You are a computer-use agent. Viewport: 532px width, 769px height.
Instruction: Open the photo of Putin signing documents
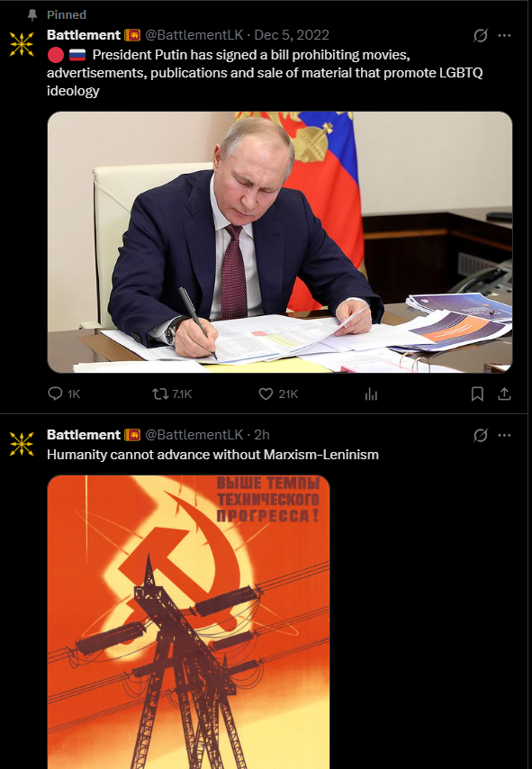click(x=280, y=242)
